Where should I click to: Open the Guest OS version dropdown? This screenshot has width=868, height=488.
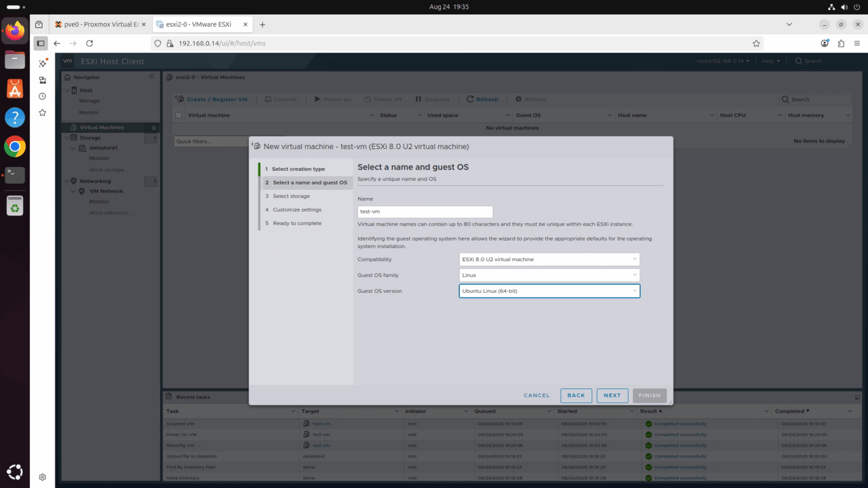tap(549, 291)
